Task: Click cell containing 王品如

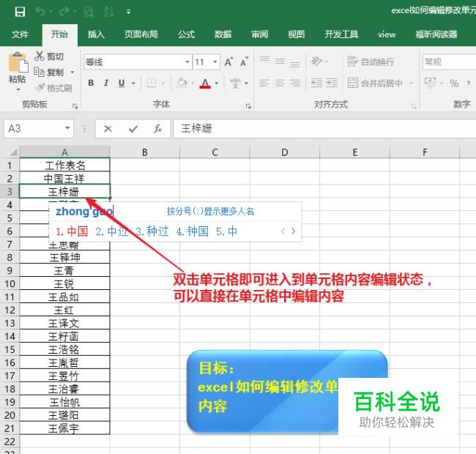Action: (64, 297)
